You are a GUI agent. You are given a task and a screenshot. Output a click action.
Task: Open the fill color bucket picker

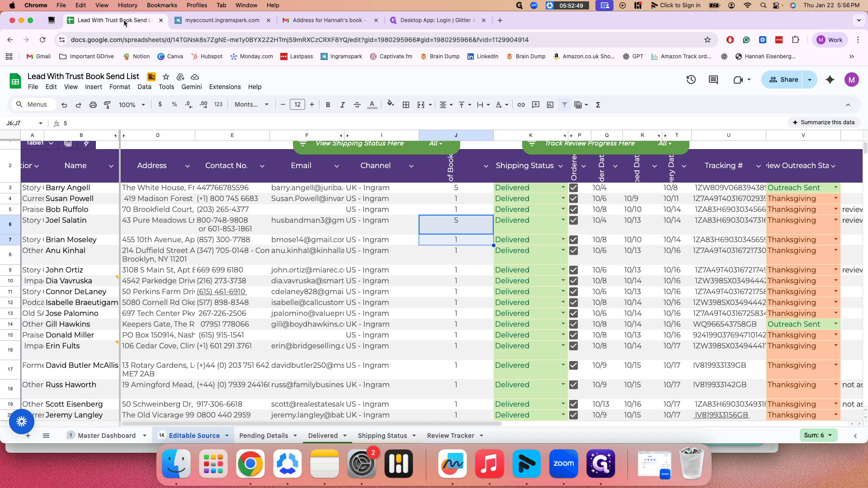click(x=391, y=104)
